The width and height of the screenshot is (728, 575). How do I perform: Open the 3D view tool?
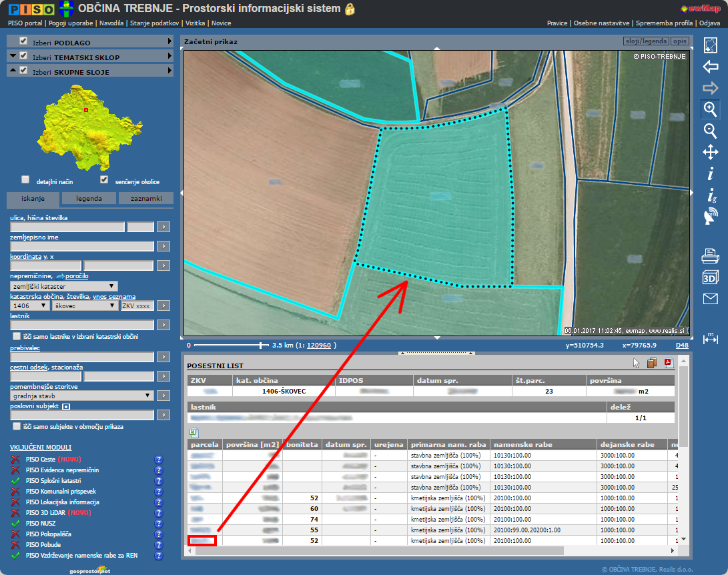[710, 277]
